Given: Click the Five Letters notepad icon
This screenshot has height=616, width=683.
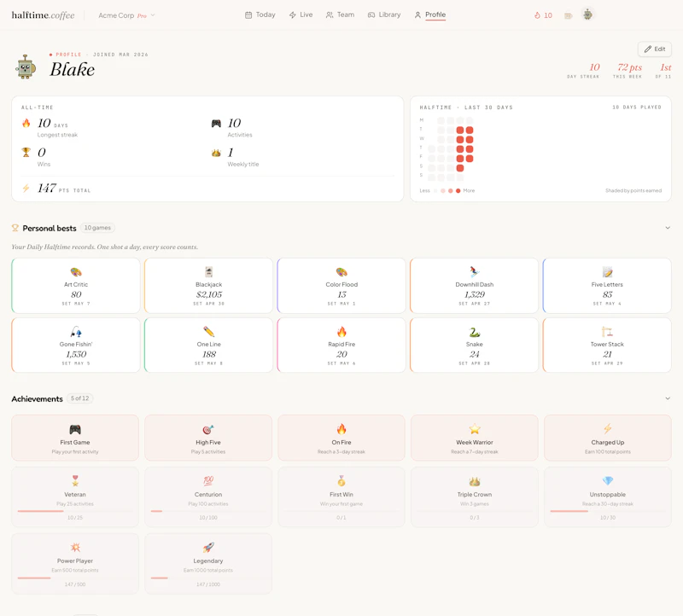Looking at the screenshot, I should (x=607, y=272).
